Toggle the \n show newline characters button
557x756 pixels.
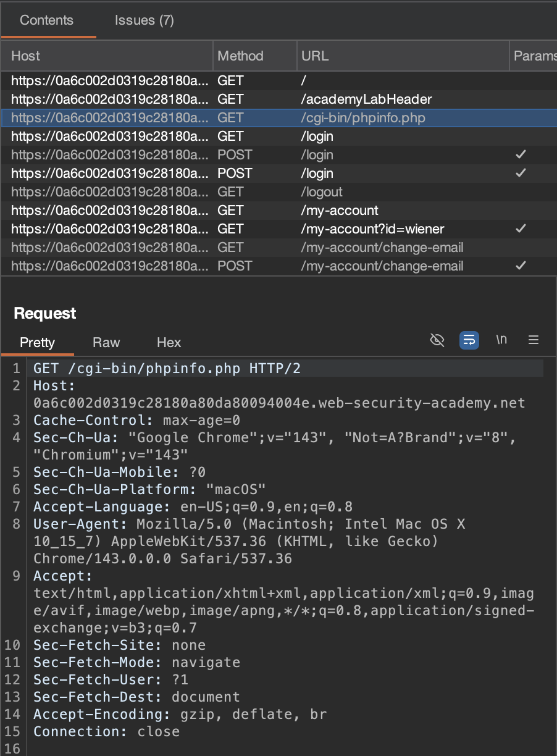click(501, 340)
